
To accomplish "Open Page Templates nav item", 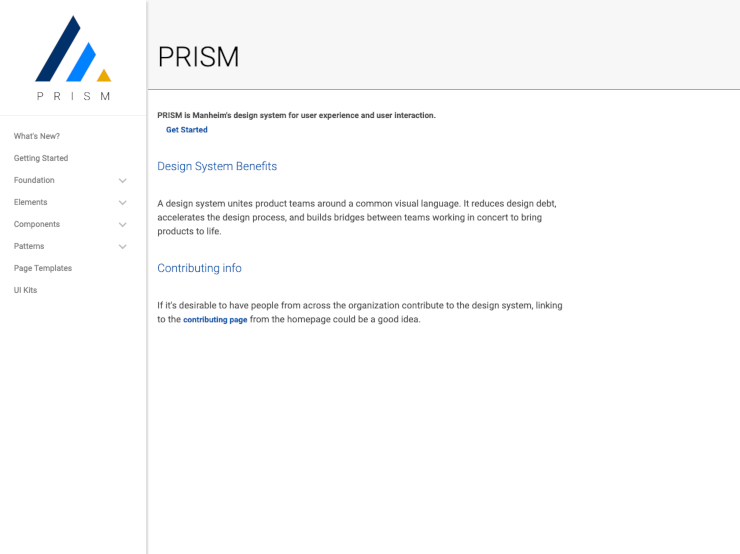I will click(43, 268).
